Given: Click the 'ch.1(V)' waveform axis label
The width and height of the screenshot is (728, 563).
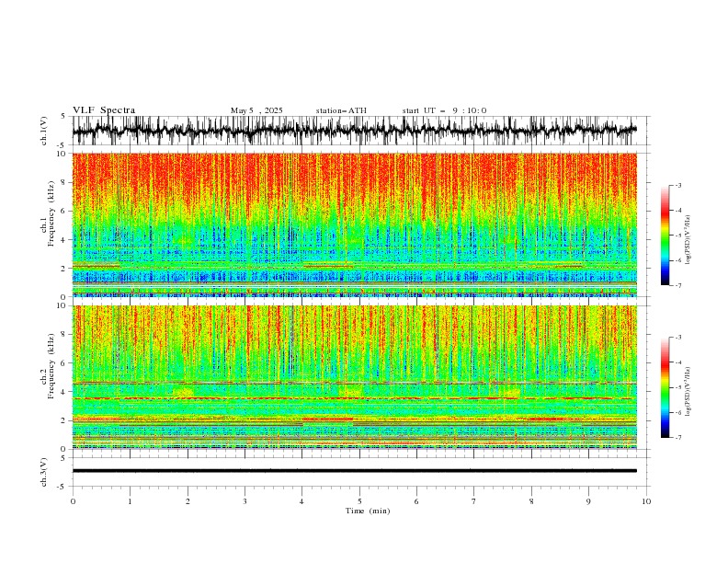Looking at the screenshot, I should coord(44,131).
